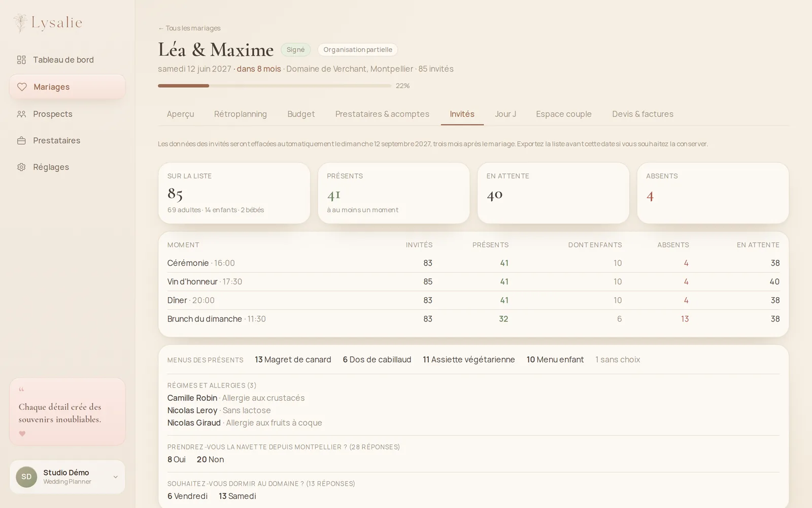Select the Vin d'honneur 17:30 row label

[x=205, y=282]
